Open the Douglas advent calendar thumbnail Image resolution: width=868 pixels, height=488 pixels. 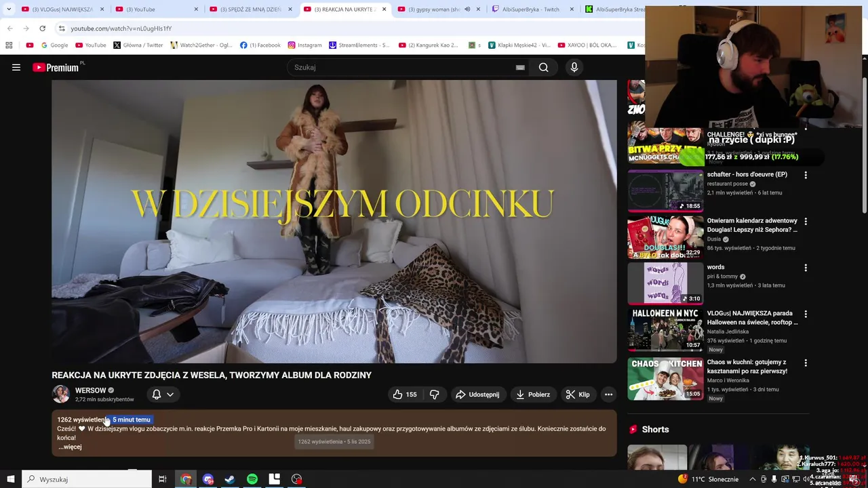665,237
